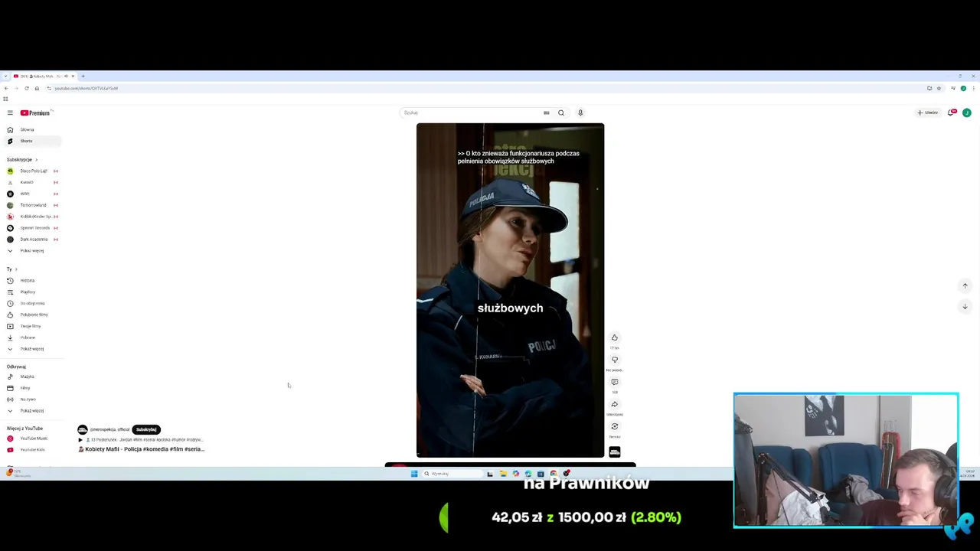Open the Short's comments
Screen dimensions: 980x551
click(614, 382)
